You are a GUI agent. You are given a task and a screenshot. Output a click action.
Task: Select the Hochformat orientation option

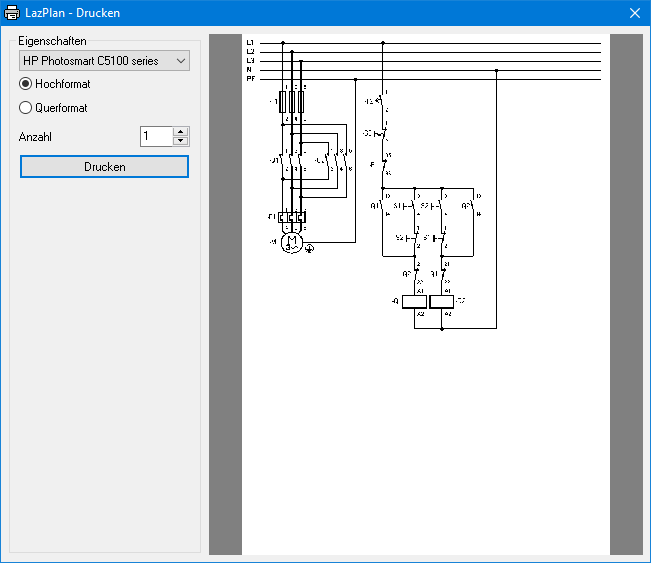pos(26,84)
